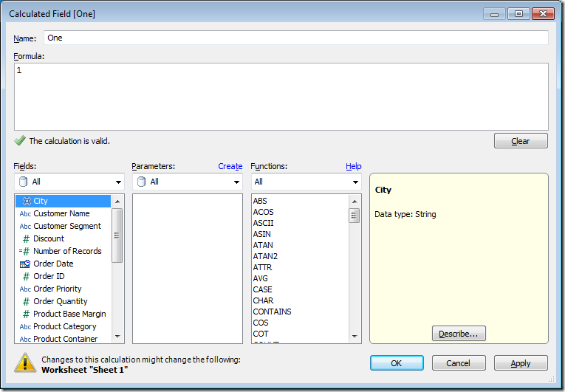Minimize the Calculated Field dialog
This screenshot has height=392, width=565.
click(494, 14)
